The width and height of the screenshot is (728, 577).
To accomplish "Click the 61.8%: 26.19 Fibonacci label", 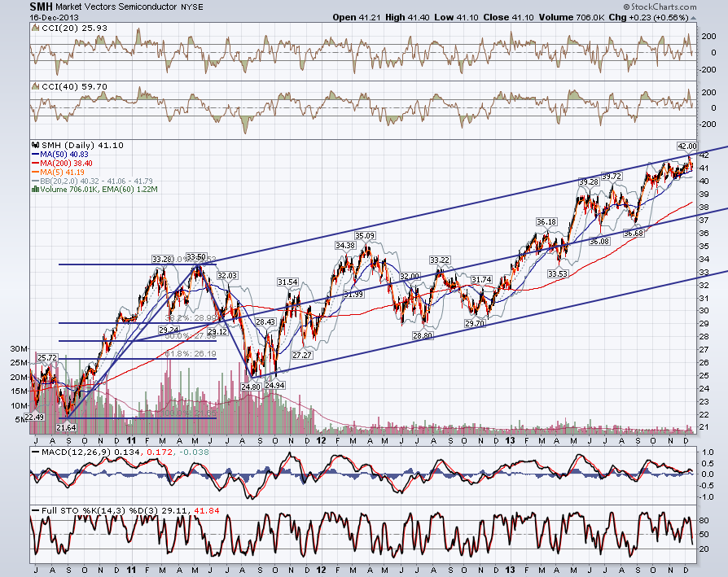I will [191, 353].
